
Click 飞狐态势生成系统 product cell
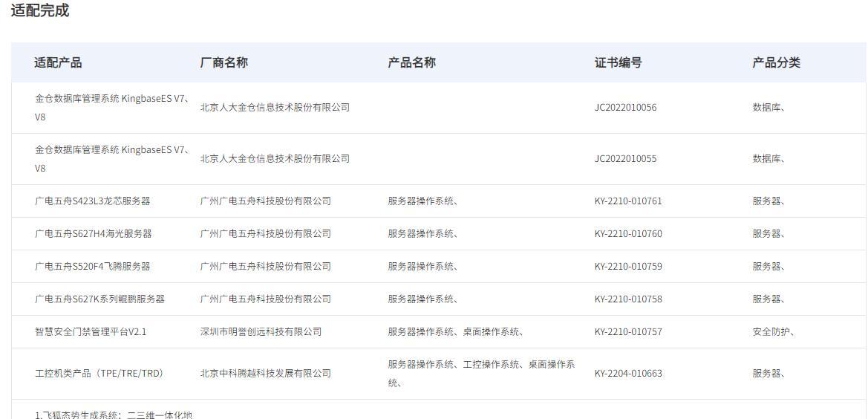114,414
